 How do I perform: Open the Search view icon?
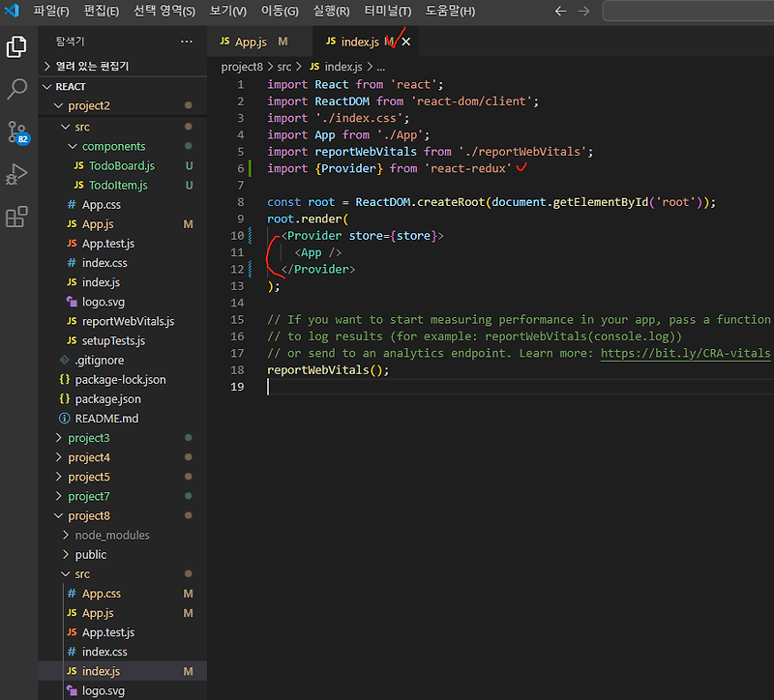pyautogui.click(x=15, y=89)
